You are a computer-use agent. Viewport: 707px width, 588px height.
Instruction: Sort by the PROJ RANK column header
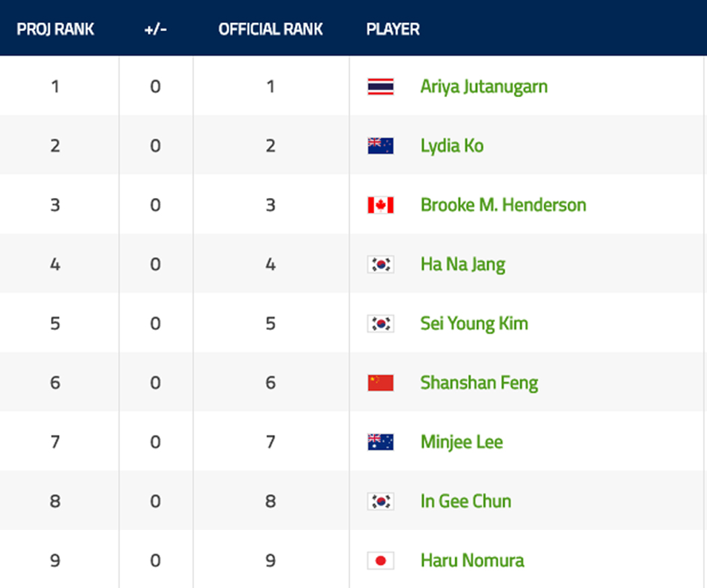(x=55, y=30)
